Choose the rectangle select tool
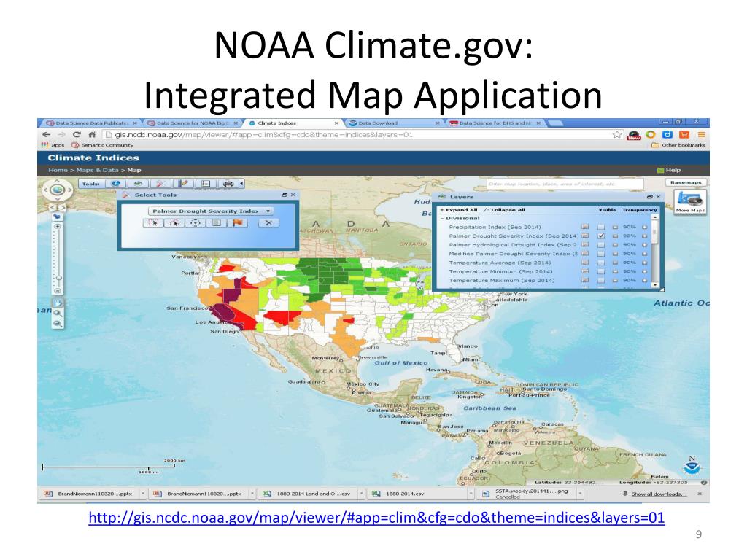This screenshot has height=560, width=747. [153, 223]
